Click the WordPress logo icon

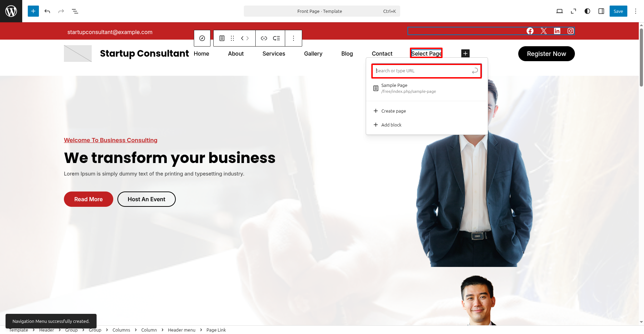click(x=11, y=11)
